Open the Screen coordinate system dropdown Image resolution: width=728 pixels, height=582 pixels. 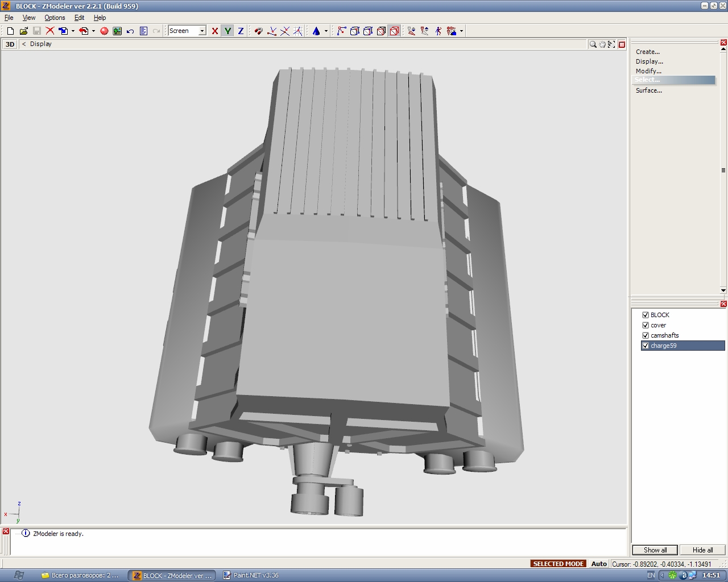[x=202, y=31]
